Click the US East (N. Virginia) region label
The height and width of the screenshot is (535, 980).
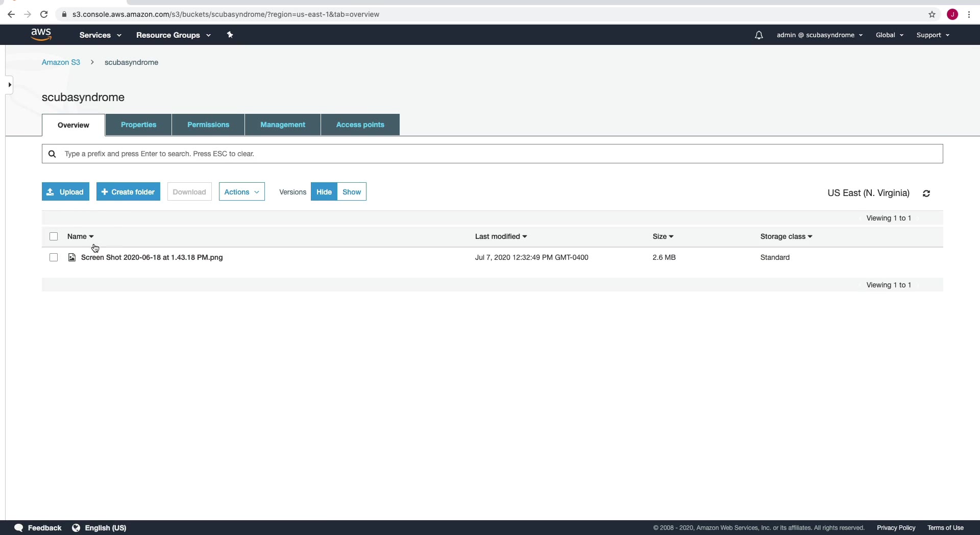click(x=868, y=193)
